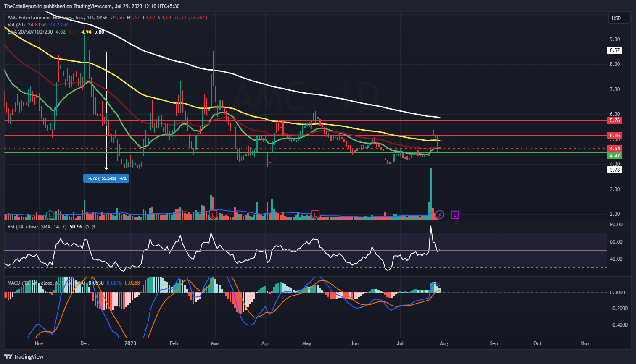The width and height of the screenshot is (636, 364).
Task: Click the red 5.76 resistance price label
Action: tap(615, 120)
